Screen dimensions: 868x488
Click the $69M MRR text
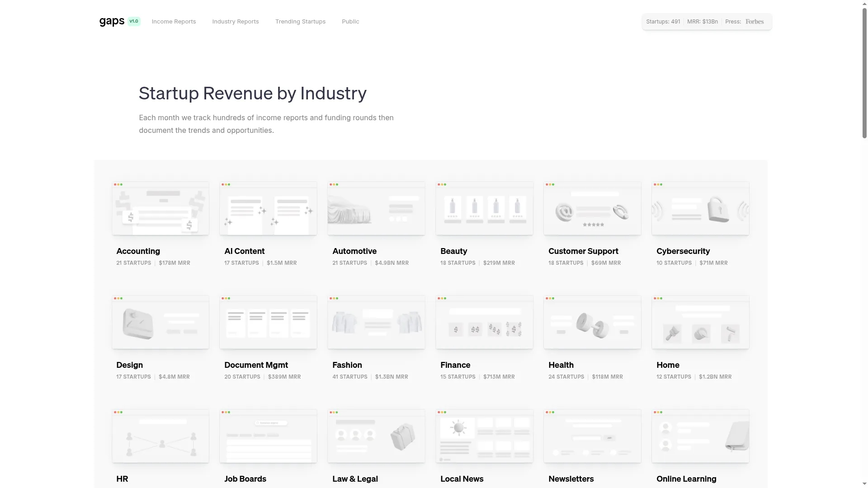click(606, 263)
